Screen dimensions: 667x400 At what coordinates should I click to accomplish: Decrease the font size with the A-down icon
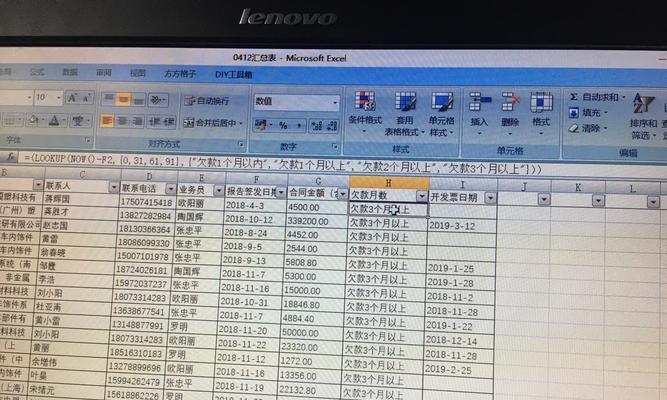point(87,98)
